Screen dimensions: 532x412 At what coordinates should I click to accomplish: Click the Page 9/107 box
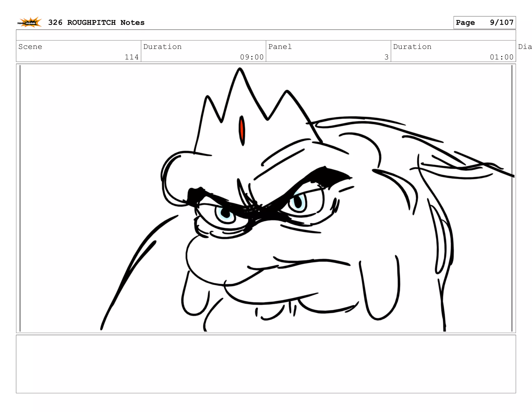point(484,23)
